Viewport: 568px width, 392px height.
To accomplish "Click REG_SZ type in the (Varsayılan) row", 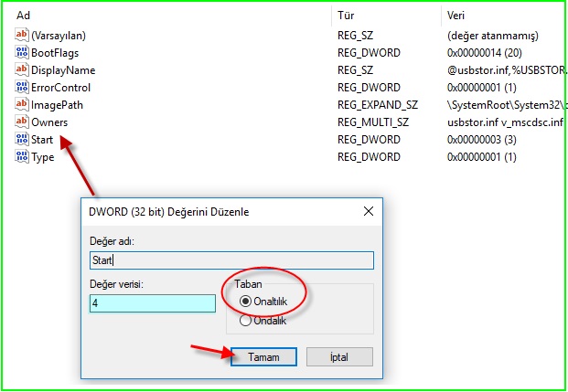I will click(x=356, y=36).
